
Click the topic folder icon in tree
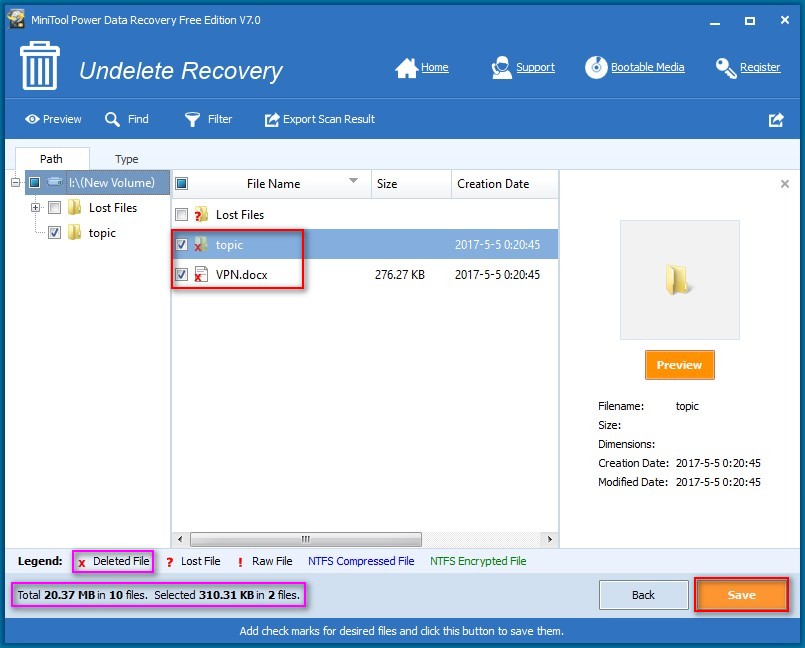[x=75, y=233]
